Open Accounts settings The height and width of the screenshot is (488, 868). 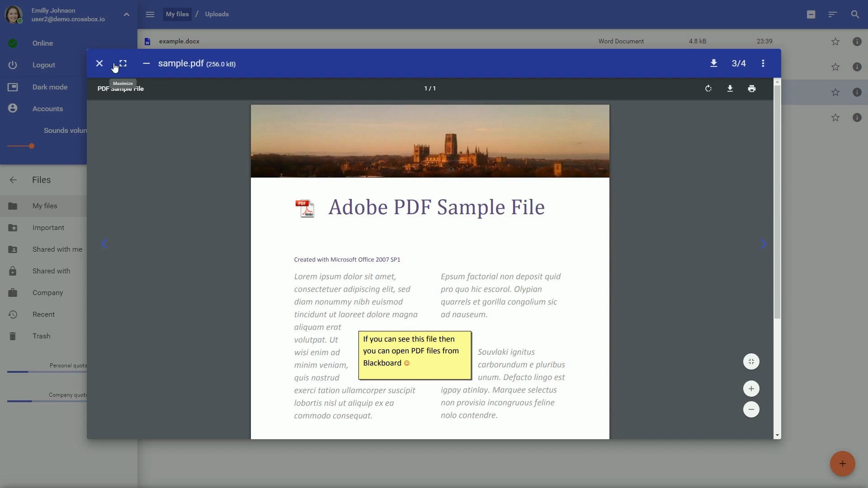[x=43, y=109]
